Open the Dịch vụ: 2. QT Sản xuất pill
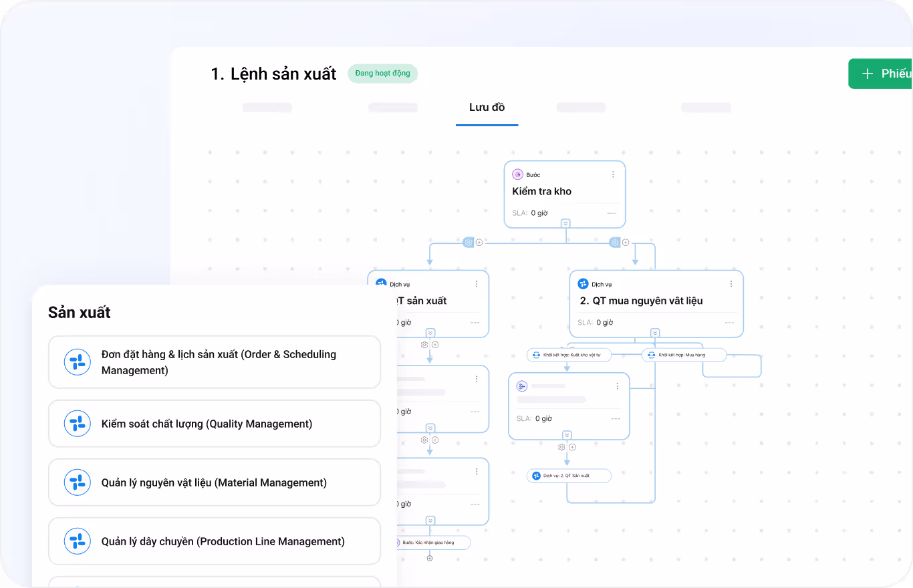Image resolution: width=913 pixels, height=588 pixels. click(569, 476)
